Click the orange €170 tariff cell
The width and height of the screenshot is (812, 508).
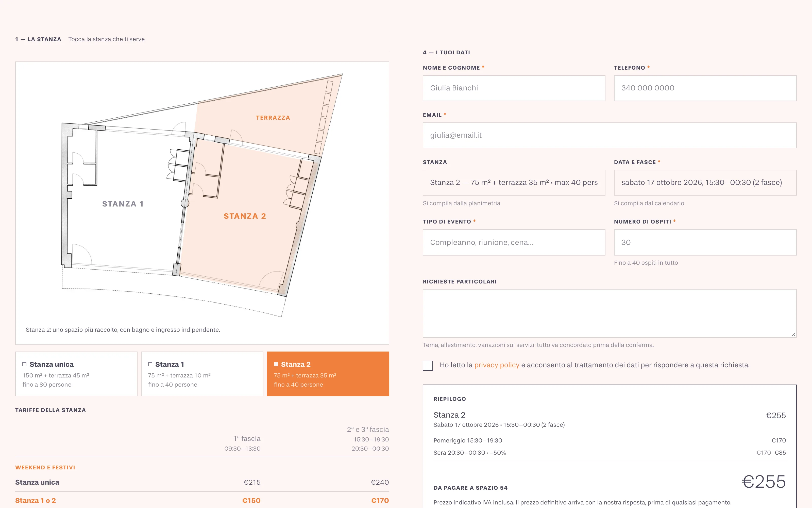click(380, 501)
